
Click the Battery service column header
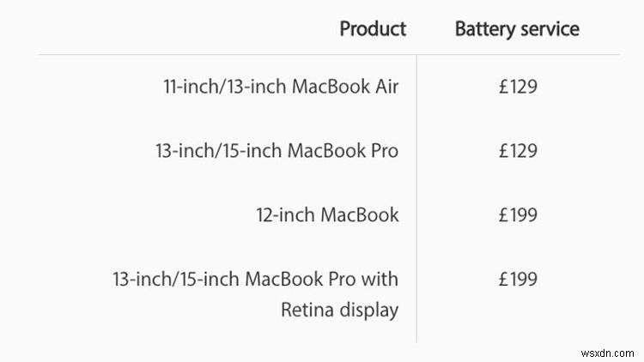pos(517,28)
